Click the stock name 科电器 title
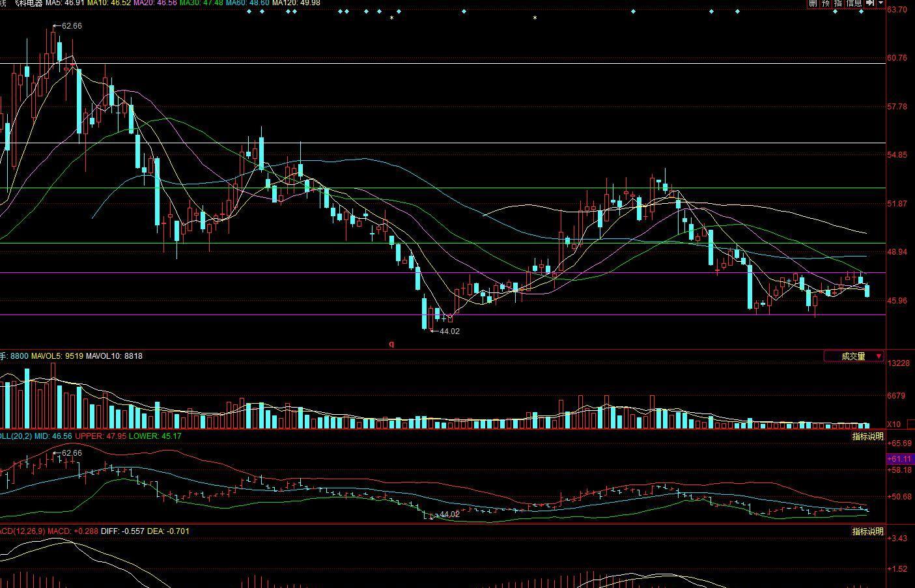The height and width of the screenshot is (588, 915). tap(29, 3)
